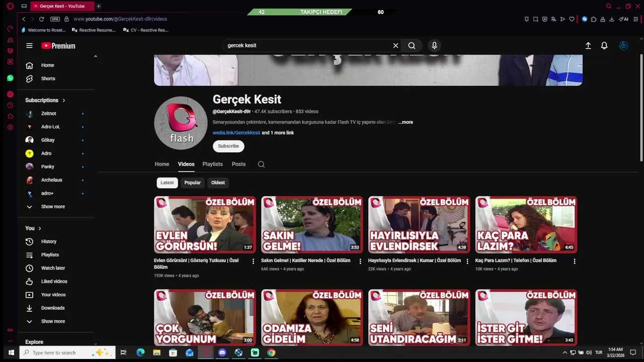This screenshot has height=362, width=644.
Task: Click the page vertical scrollbar
Action: [x=641, y=108]
